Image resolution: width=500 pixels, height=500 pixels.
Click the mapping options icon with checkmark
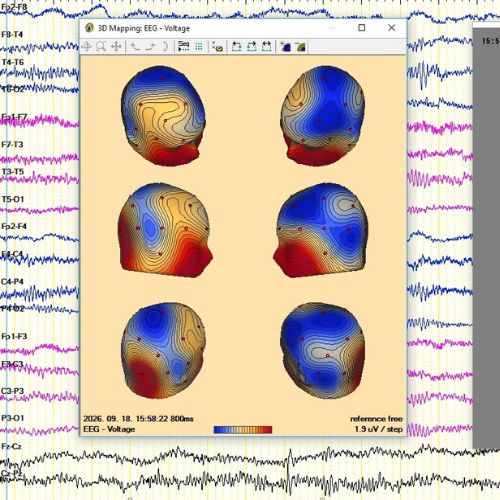pyautogui.click(x=218, y=46)
